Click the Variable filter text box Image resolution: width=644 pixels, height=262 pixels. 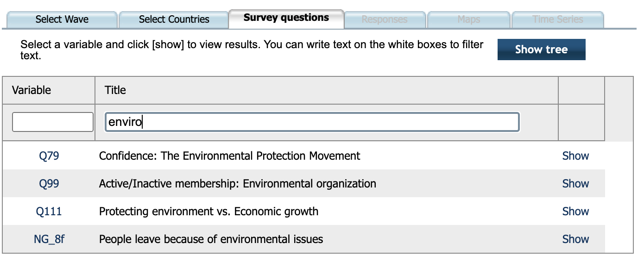click(53, 122)
